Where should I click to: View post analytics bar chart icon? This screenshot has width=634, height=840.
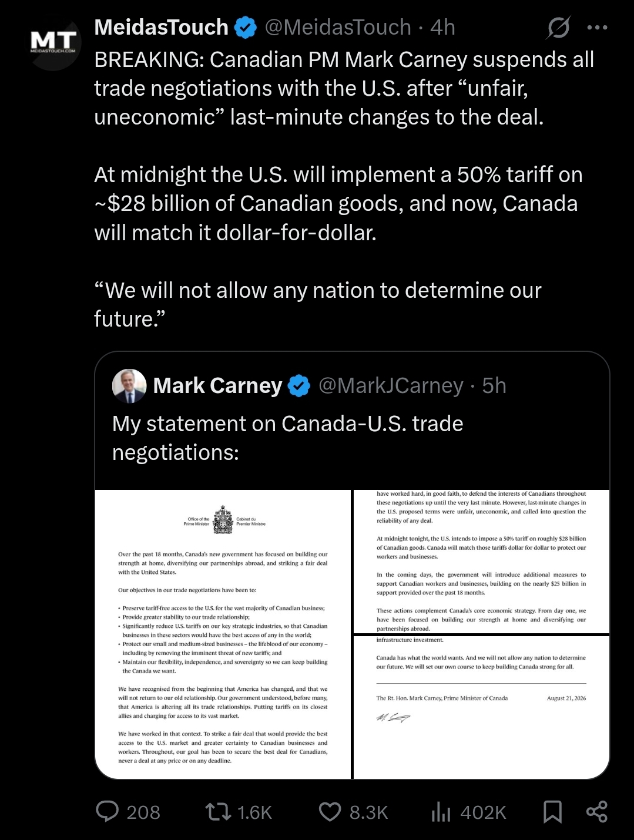tap(441, 812)
